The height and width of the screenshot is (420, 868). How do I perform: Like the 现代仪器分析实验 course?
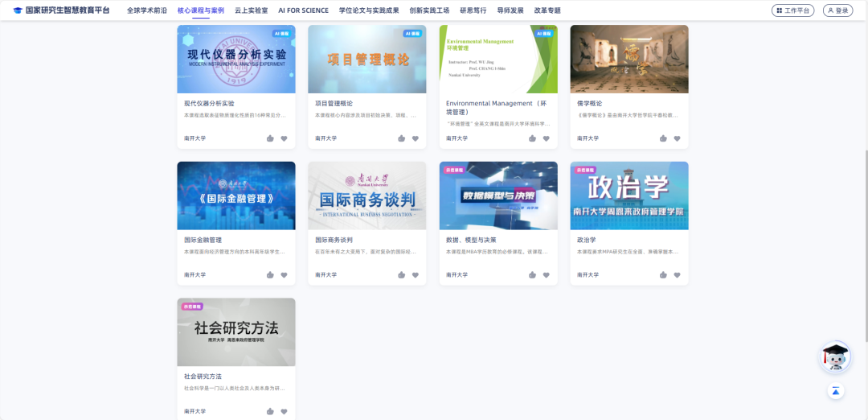click(270, 138)
